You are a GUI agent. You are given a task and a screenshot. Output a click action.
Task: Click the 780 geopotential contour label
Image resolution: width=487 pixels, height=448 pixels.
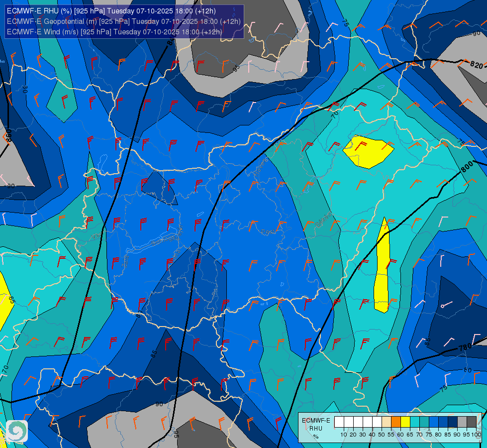point(465,346)
